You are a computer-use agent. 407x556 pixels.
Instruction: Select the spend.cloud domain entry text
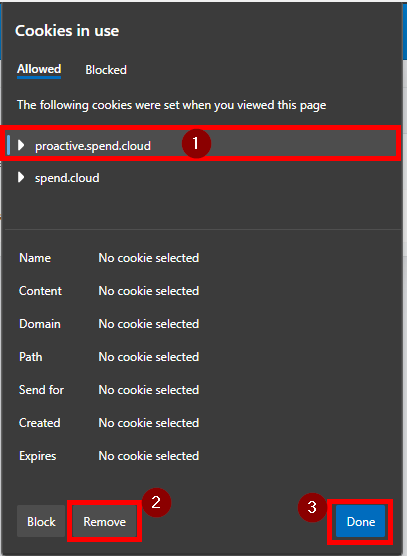pos(67,178)
